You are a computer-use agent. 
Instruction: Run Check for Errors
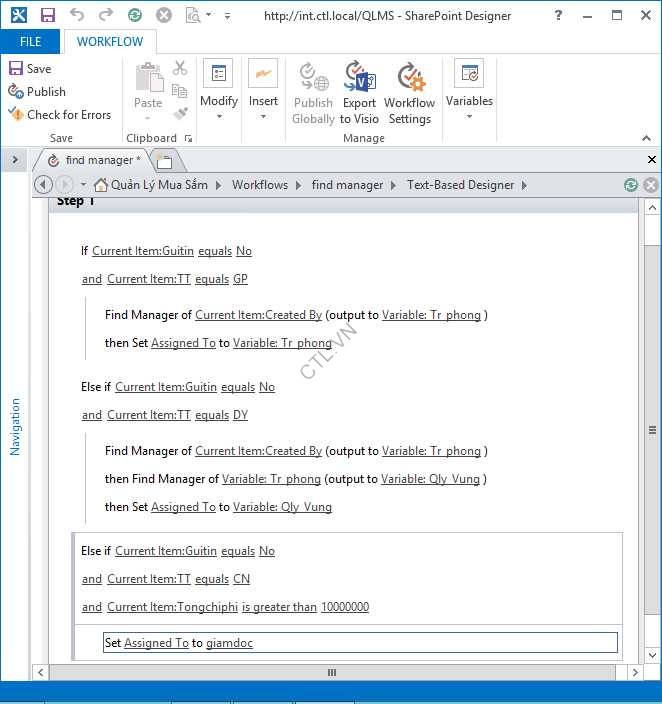(x=60, y=114)
